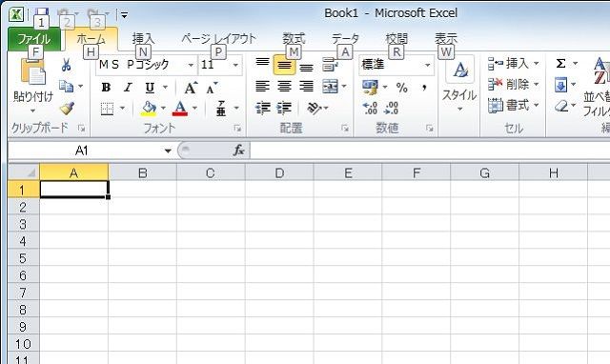Switch to Insert (挿入) ribbon tab

(x=143, y=38)
